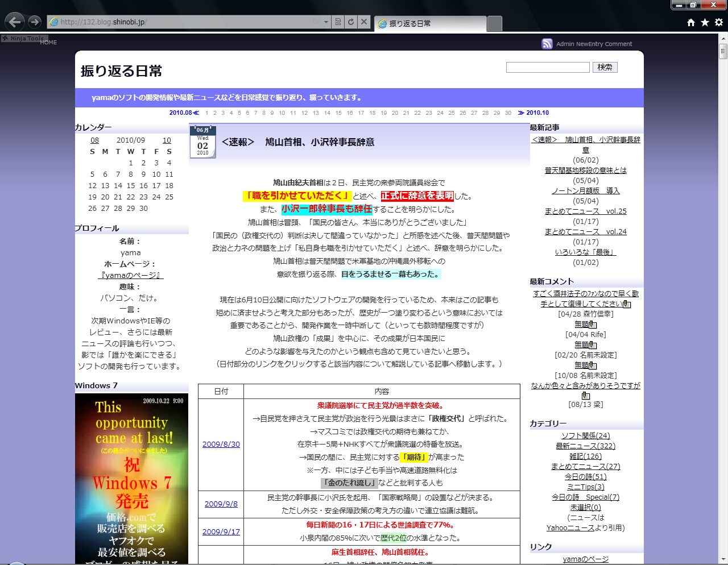Go back with the browser Back arrow

(x=15, y=22)
